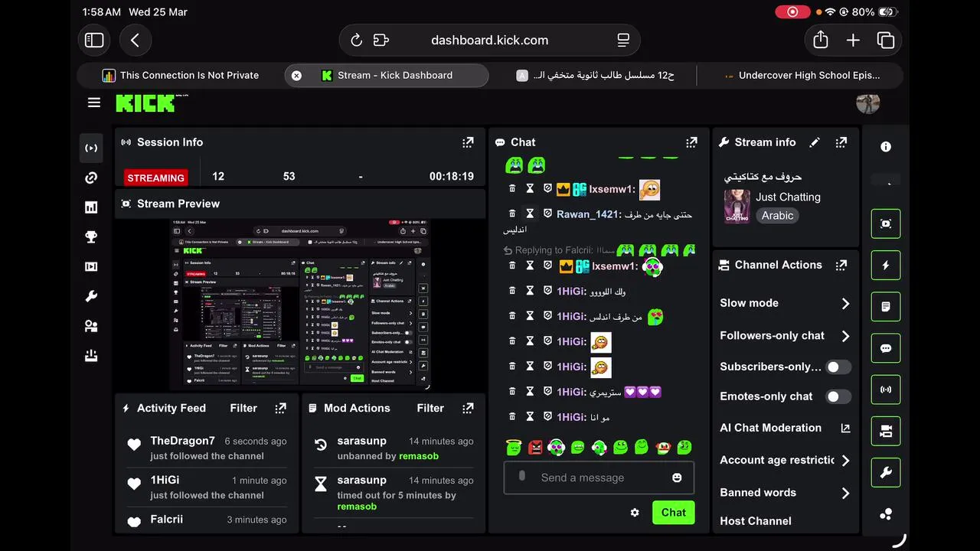Click the lightning bolt button in right rail
Image resolution: width=980 pixels, height=551 pixels.
coord(886,266)
